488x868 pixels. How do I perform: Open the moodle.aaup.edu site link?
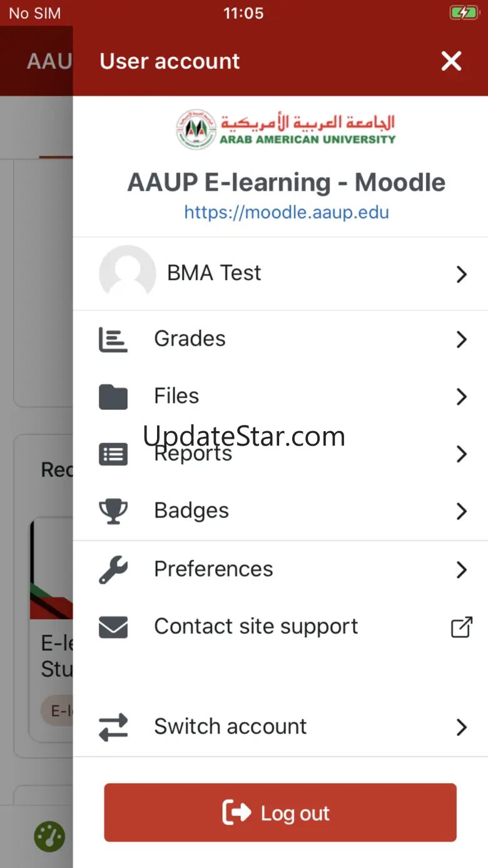(x=287, y=212)
